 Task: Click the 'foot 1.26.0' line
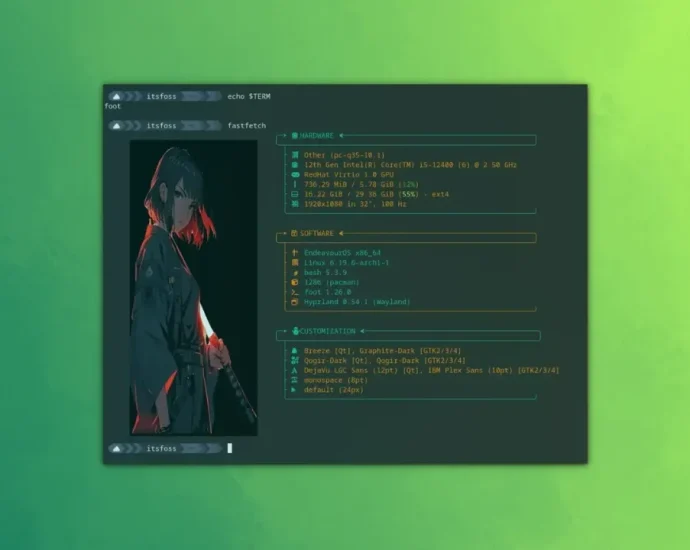coord(327,292)
